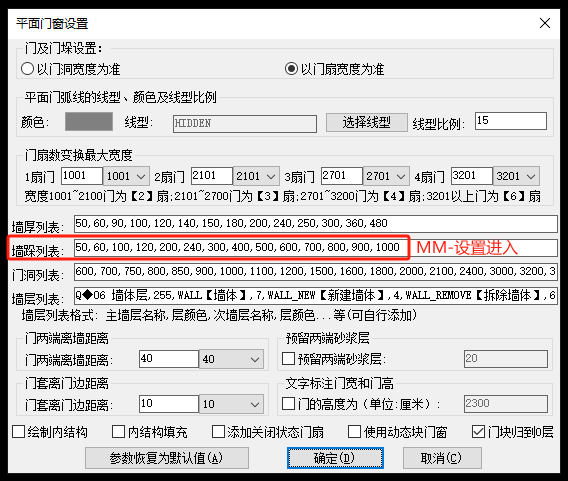Viewport: 568px width, 481px height.
Task: Check the 使用动态块门窗 checkbox
Action: click(354, 432)
